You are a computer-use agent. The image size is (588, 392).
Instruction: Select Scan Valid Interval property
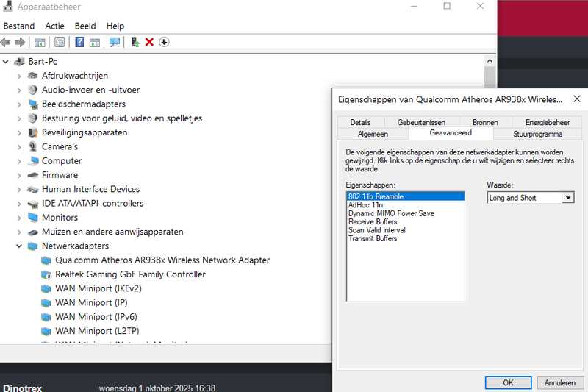tap(406, 230)
